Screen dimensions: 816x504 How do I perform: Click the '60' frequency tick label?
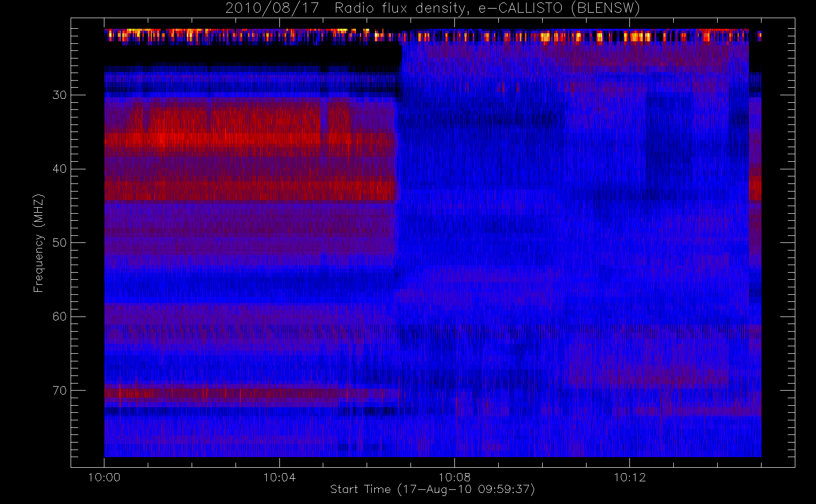point(60,317)
